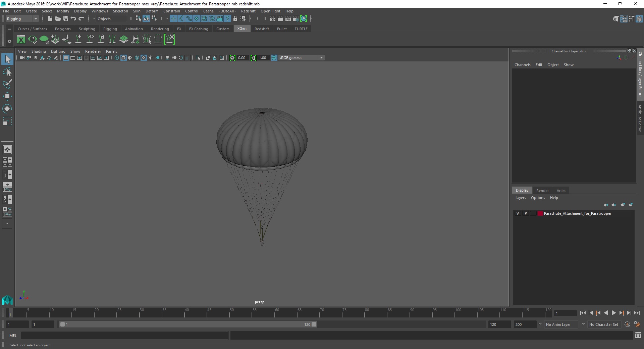Click the XGen preview eye icon
This screenshot has width=644, height=349.
[x=33, y=40]
